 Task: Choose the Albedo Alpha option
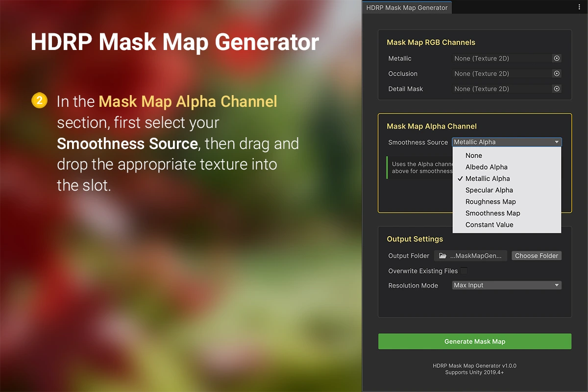pos(486,167)
